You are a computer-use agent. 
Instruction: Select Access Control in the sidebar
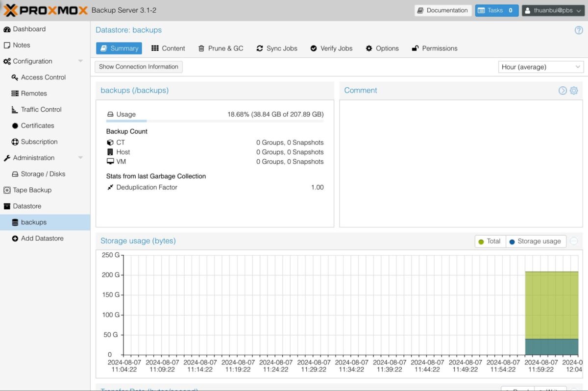(x=43, y=77)
